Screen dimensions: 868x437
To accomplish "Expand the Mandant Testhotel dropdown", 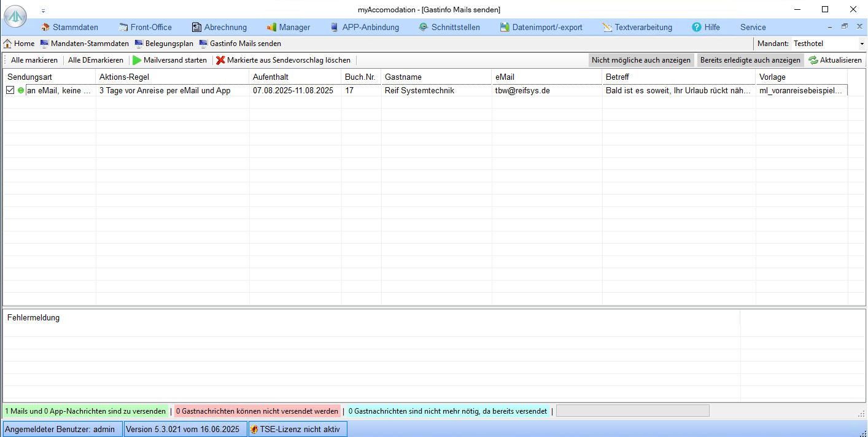I will (862, 44).
